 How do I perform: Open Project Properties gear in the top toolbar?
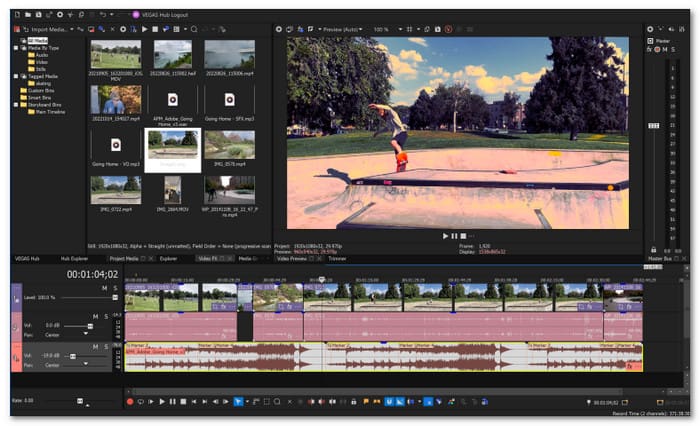[60, 15]
